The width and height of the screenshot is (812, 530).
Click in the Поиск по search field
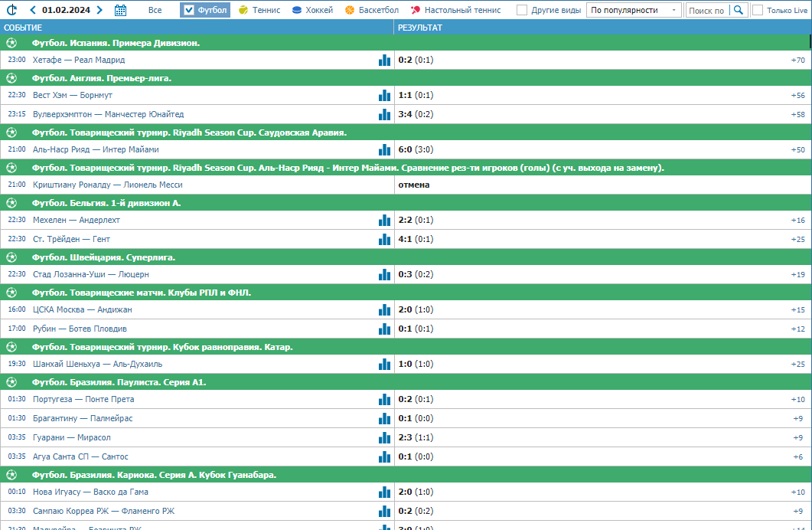[x=708, y=11]
